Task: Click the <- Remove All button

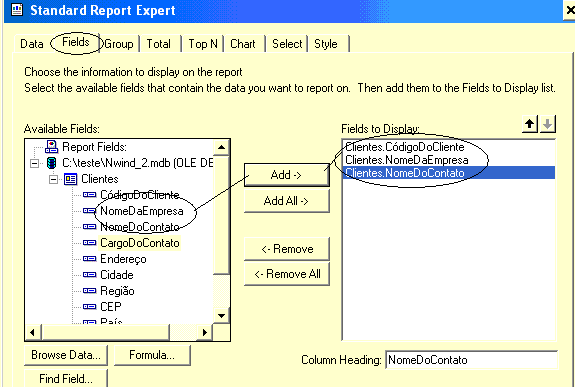Action: pos(287,274)
